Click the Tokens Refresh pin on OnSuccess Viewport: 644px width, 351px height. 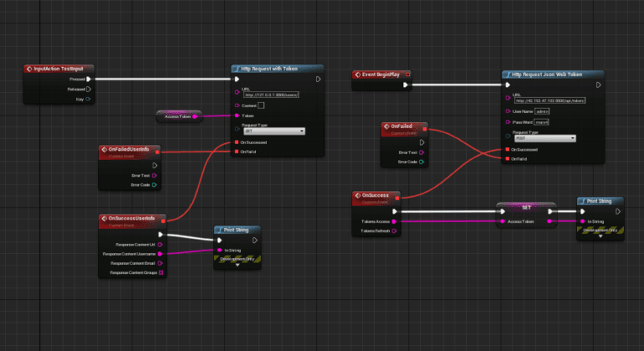pyautogui.click(x=394, y=230)
